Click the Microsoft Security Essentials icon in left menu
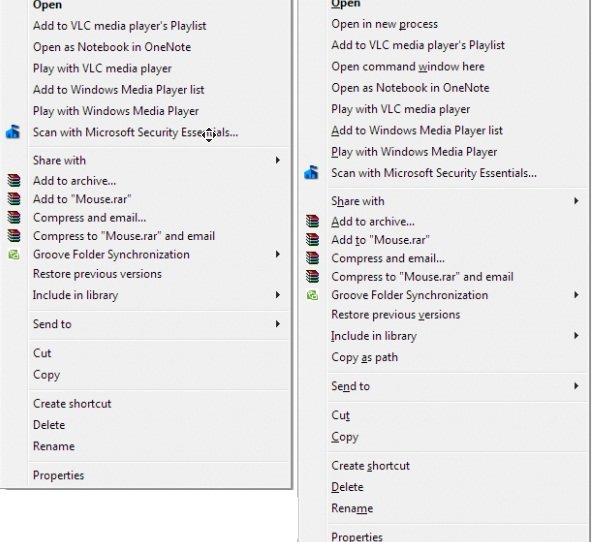The image size is (600, 542). coord(13,132)
